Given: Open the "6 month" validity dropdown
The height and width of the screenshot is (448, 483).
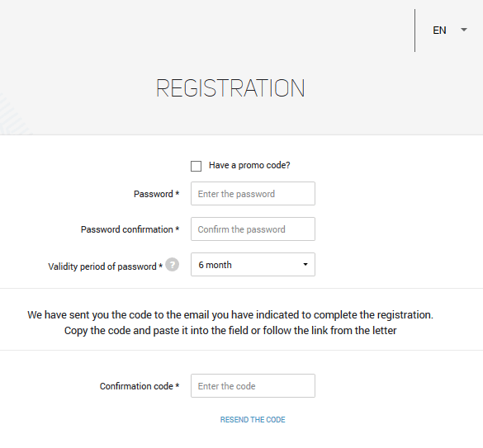Looking at the screenshot, I should pos(253,265).
